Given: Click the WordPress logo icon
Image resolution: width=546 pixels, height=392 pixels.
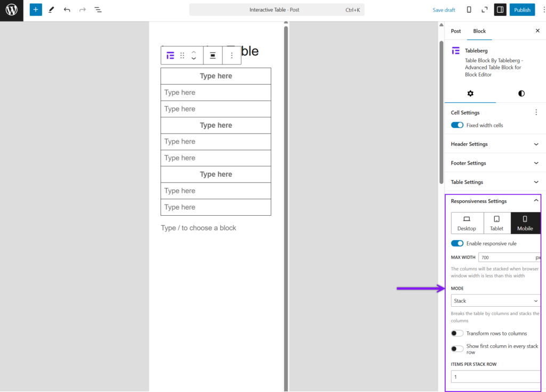Looking at the screenshot, I should [11, 10].
